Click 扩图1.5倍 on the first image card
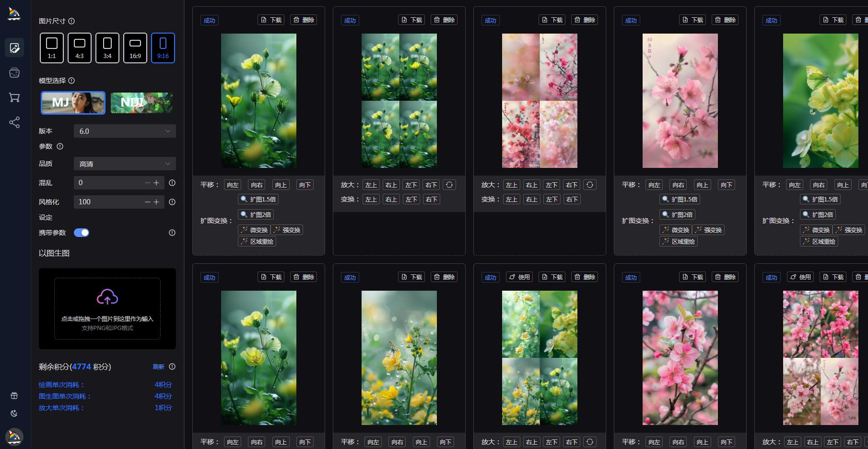The height and width of the screenshot is (449, 868). (x=258, y=199)
